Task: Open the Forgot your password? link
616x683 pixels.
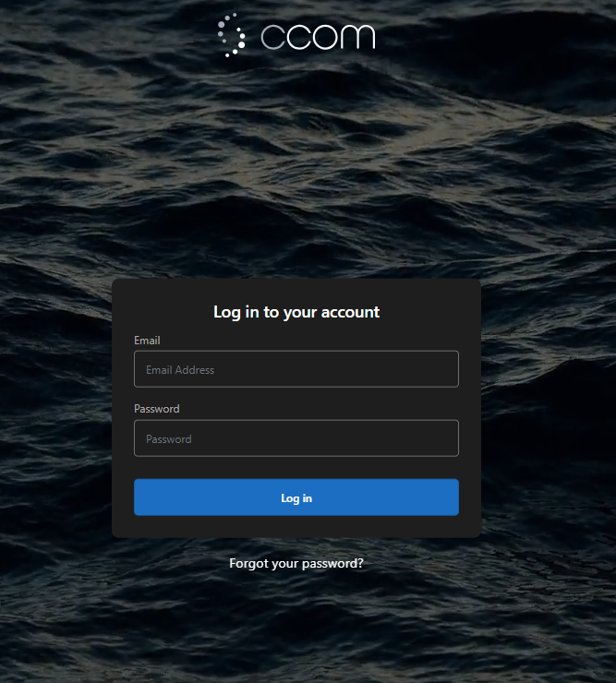Action: pos(296,563)
